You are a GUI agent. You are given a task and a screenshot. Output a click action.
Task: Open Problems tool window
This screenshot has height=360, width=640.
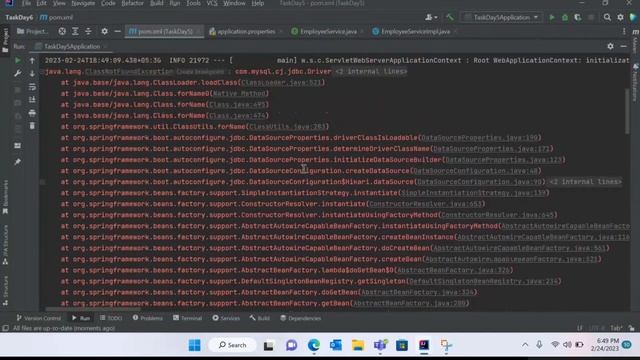click(147, 318)
